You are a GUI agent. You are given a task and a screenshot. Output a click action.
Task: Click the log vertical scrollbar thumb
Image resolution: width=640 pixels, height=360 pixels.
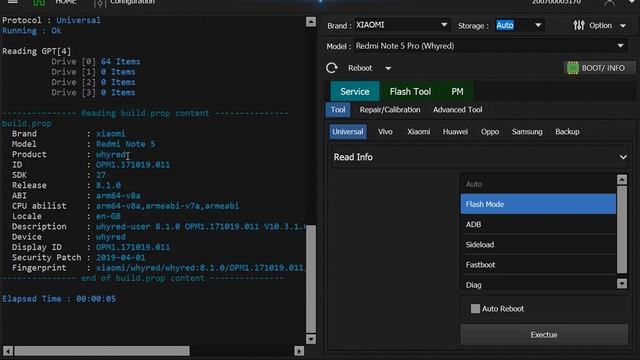pos(311,278)
